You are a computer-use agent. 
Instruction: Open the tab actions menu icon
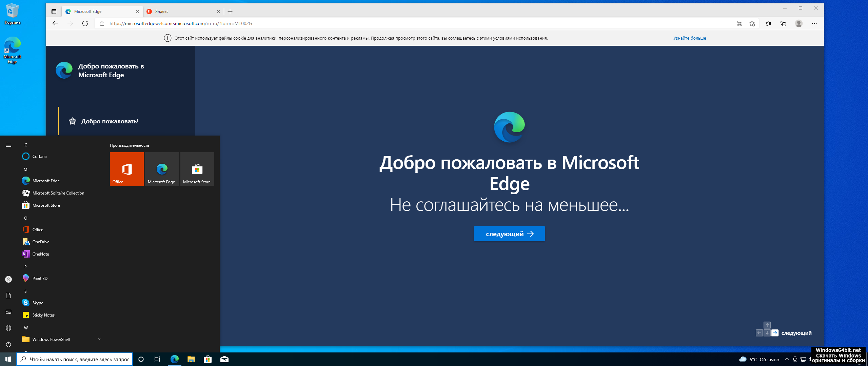tap(54, 12)
